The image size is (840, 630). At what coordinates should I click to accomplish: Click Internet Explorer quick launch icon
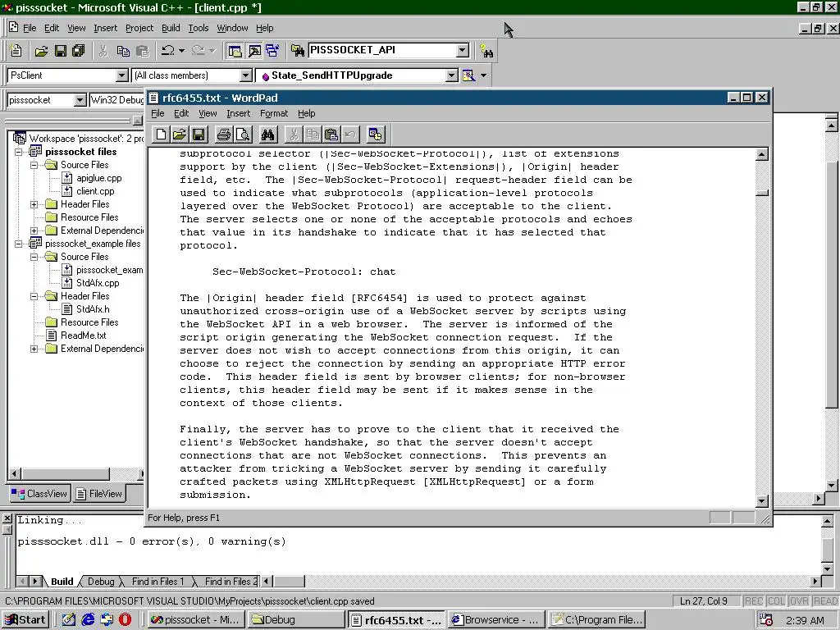coord(88,620)
